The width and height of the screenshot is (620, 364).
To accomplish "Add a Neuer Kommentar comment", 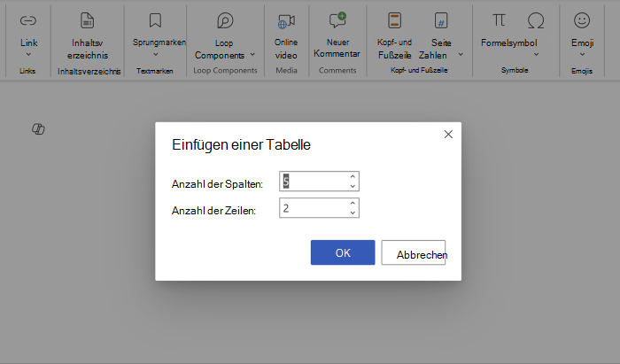I will tap(337, 20).
